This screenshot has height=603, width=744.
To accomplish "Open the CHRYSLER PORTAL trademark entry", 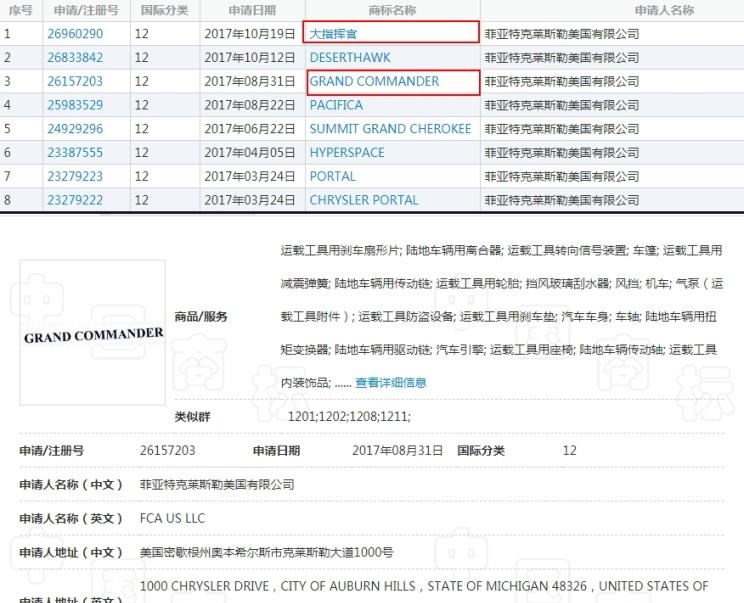I will [x=364, y=200].
